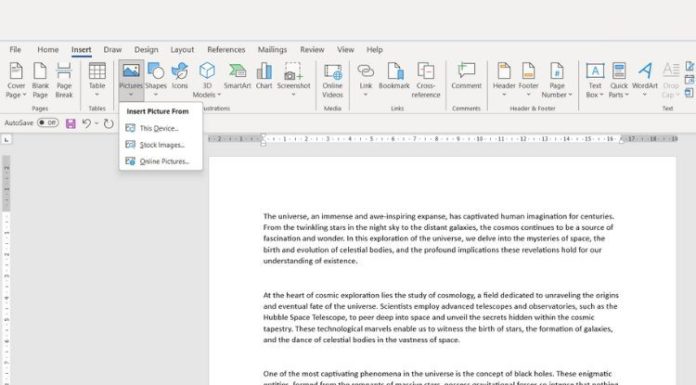Click the Drop Cap button
This screenshot has height=385, width=696.
(x=671, y=81)
